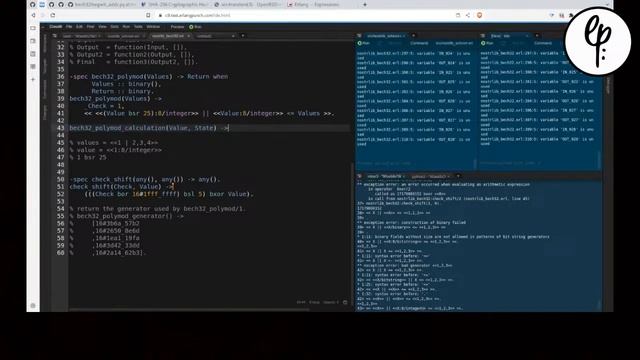
Task: Open the Brave shields icon
Action: point(479,15)
